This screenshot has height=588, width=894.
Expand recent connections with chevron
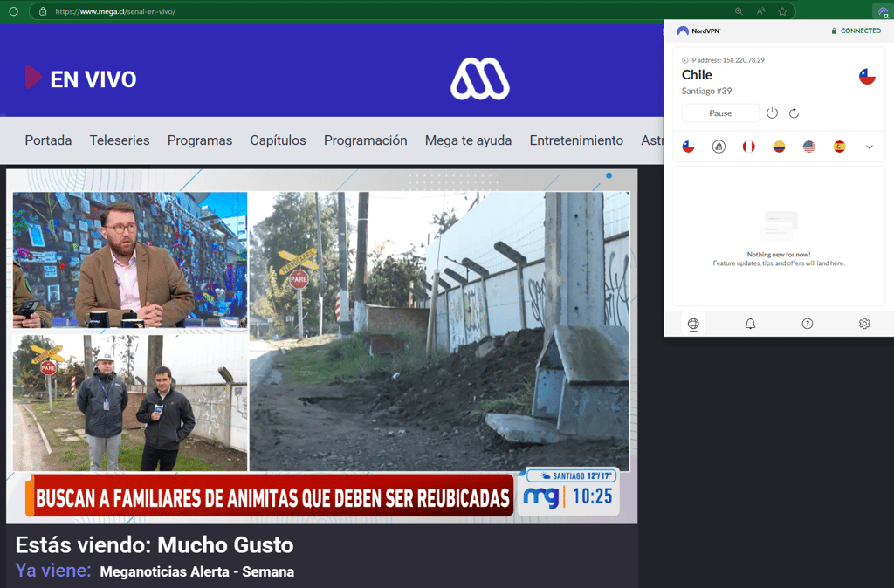point(870,147)
